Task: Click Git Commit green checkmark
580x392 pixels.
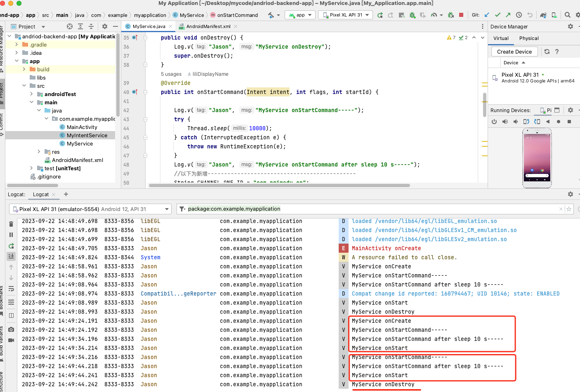Action: [497, 15]
